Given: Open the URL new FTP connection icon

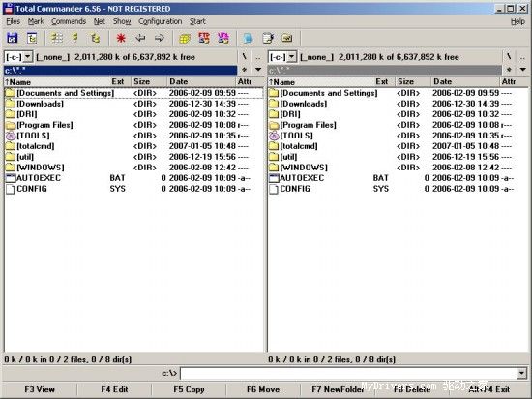Looking at the screenshot, I should click(x=222, y=38).
